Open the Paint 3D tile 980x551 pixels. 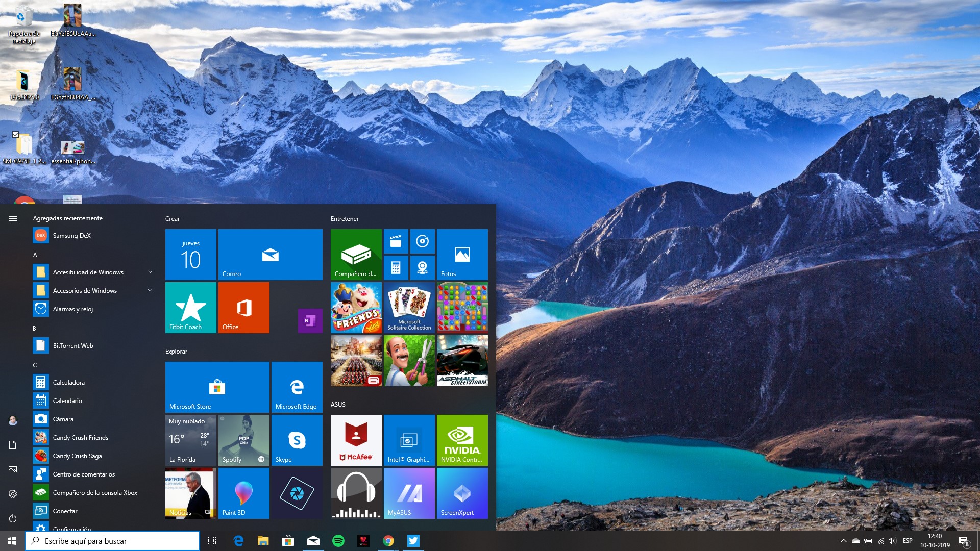(x=244, y=493)
